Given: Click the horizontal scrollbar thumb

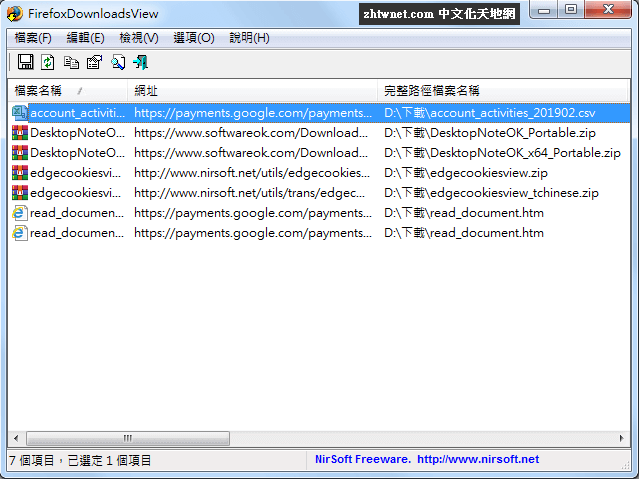Looking at the screenshot, I should (128, 438).
